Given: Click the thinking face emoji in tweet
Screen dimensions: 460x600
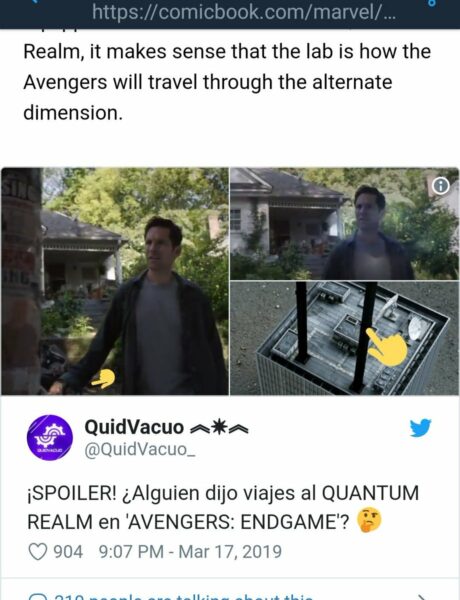Looking at the screenshot, I should [x=369, y=520].
